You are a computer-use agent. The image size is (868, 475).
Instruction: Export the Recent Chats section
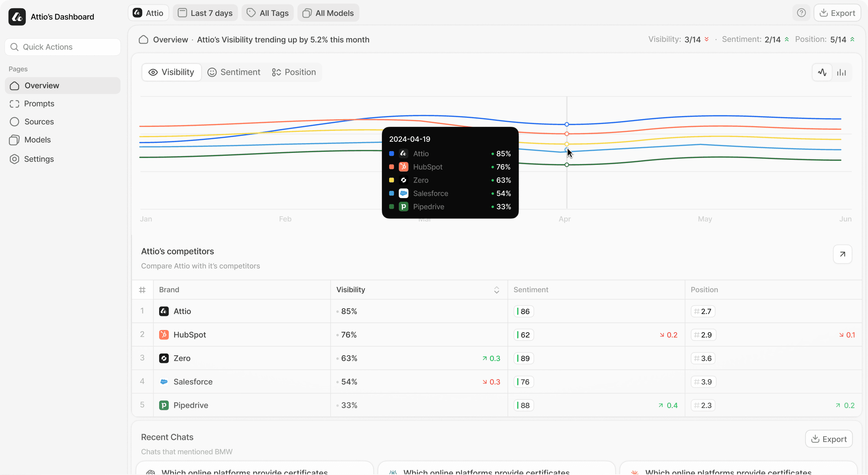(829, 439)
